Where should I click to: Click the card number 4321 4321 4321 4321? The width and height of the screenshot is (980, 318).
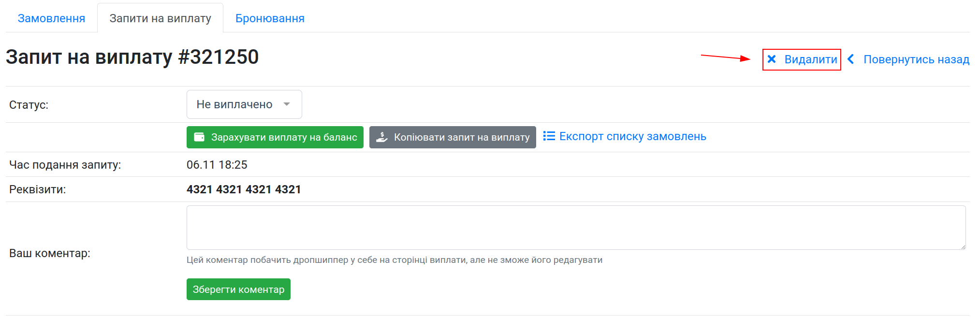click(244, 189)
